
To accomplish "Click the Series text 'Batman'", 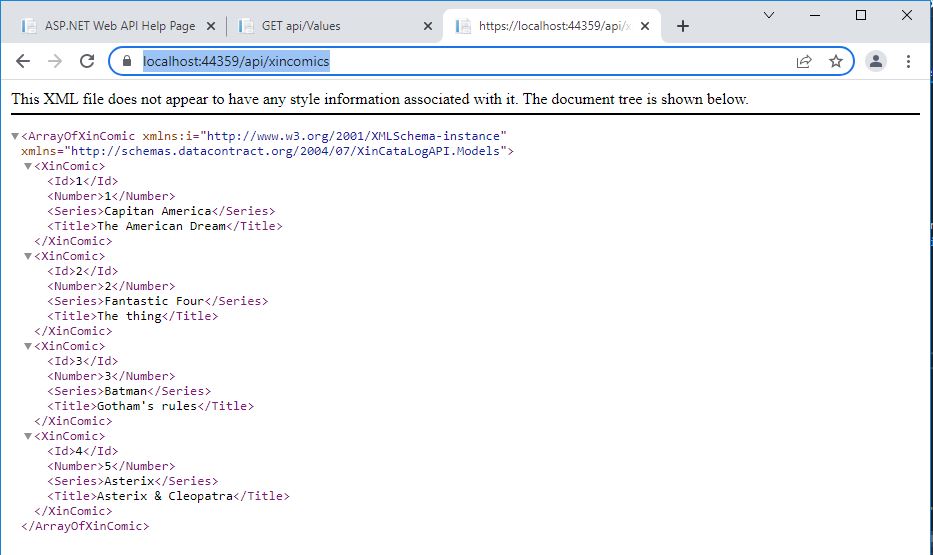I will [x=126, y=391].
